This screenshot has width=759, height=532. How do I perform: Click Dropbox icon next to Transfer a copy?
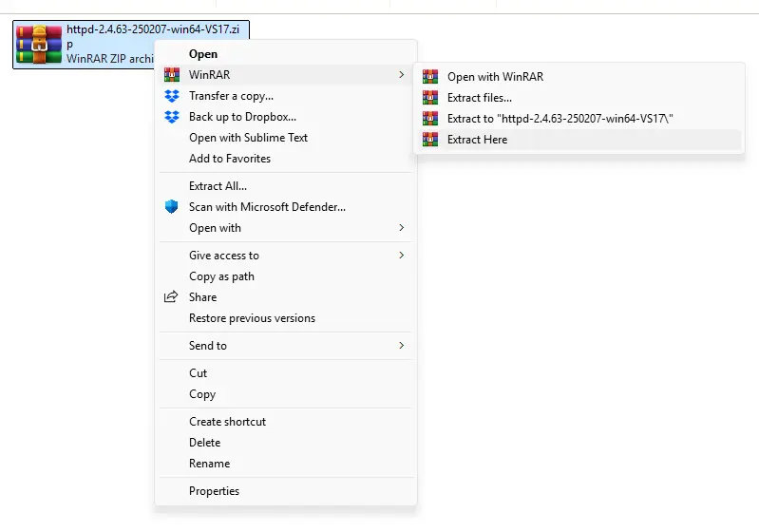click(x=172, y=96)
